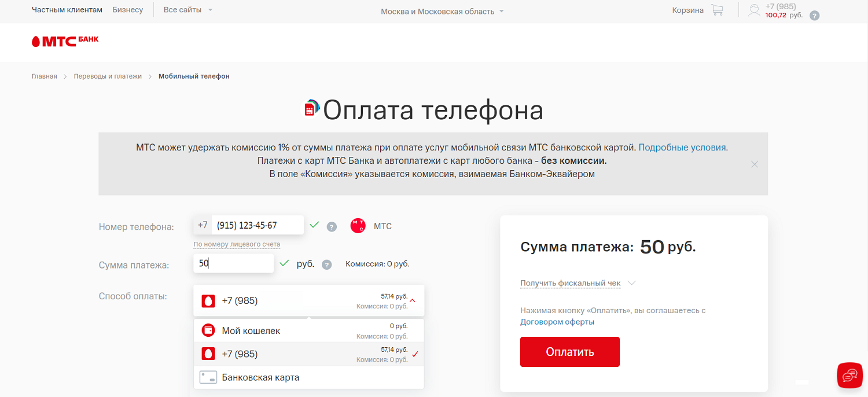Click the MTS Bank logo
Image resolution: width=868 pixels, height=397 pixels.
pyautogui.click(x=65, y=41)
